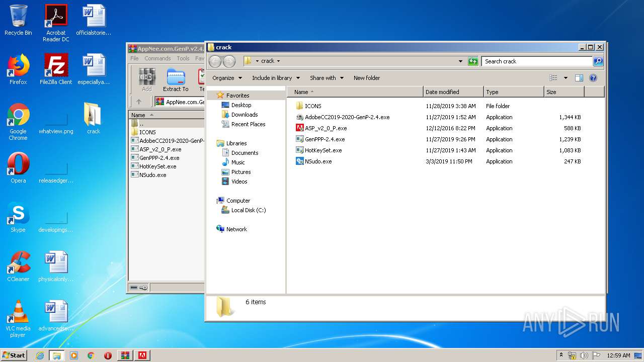
Task: Click the Search crack input field
Action: click(537, 61)
